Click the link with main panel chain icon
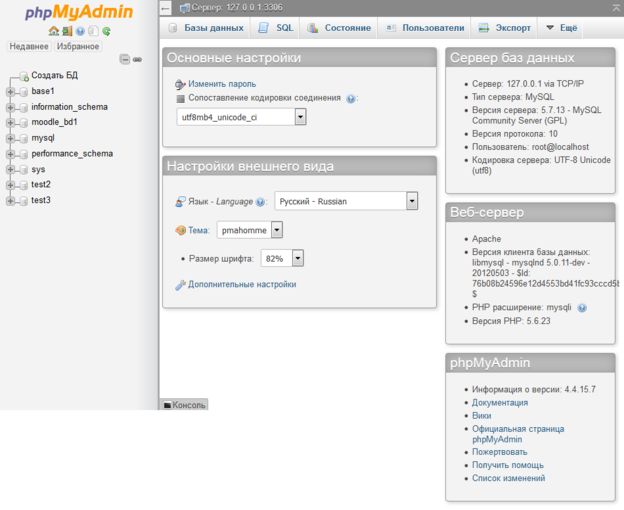The width and height of the screenshot is (624, 510). (137, 59)
